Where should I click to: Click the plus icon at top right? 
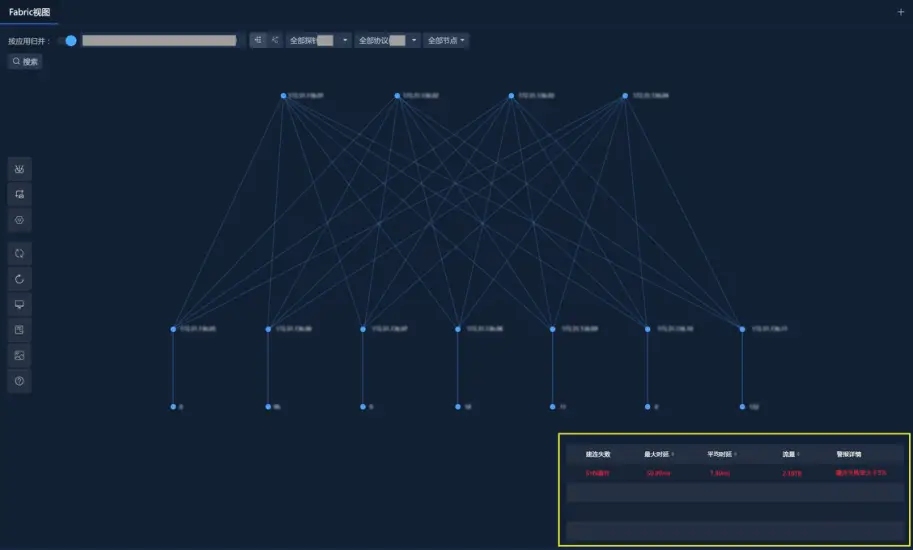click(x=901, y=12)
